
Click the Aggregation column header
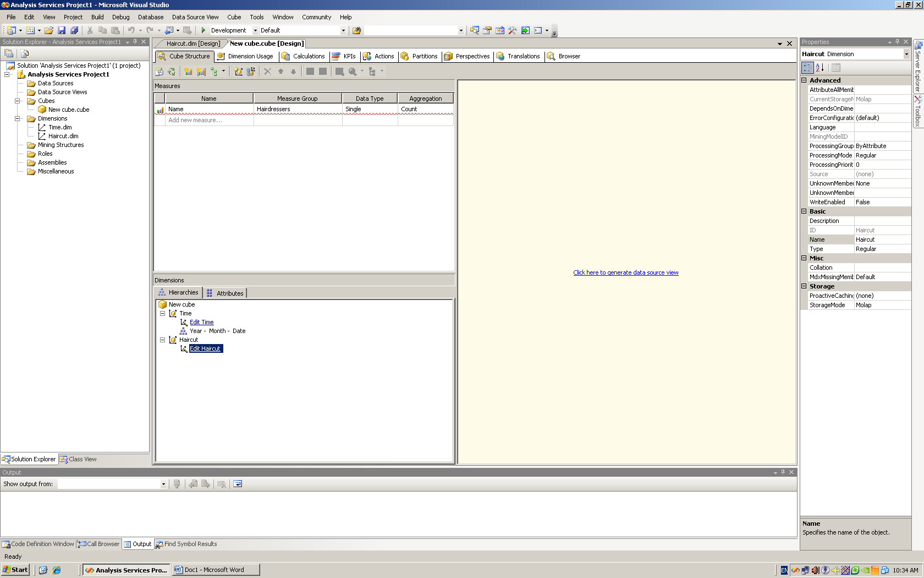click(x=425, y=99)
